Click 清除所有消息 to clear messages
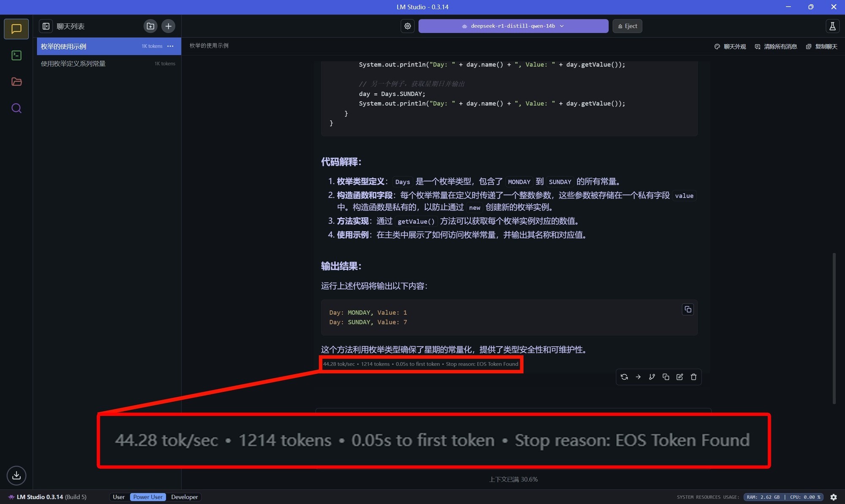845x504 pixels. 776,46
